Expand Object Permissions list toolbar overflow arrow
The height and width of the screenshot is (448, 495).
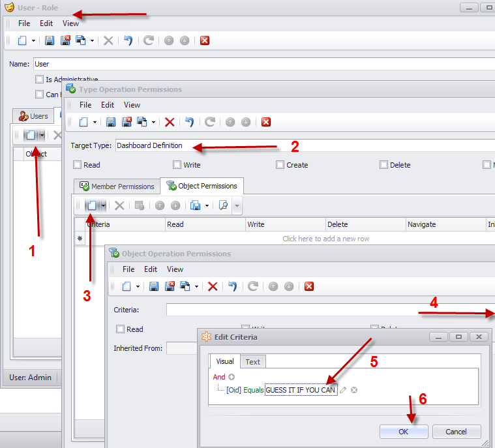(x=237, y=206)
